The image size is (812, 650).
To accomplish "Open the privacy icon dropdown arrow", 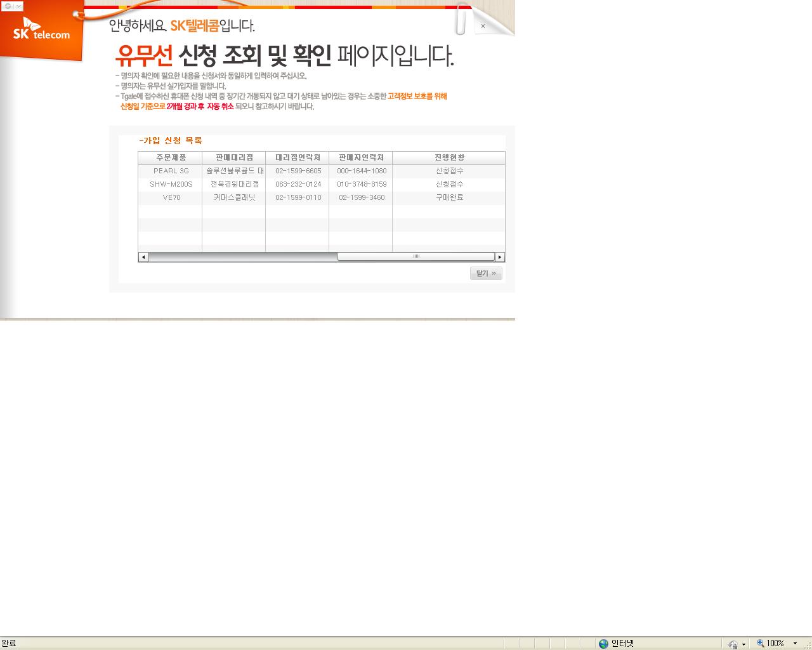I will [x=743, y=644].
